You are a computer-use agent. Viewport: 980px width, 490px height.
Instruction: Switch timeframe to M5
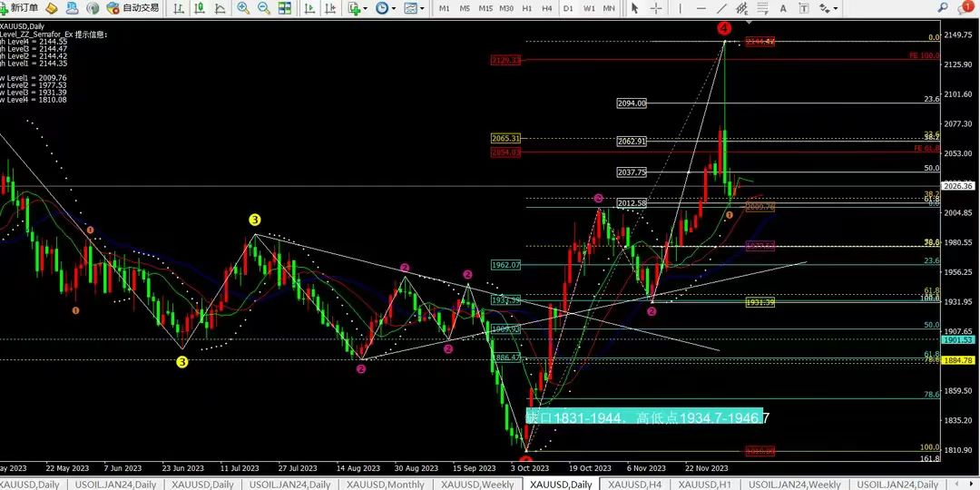[x=465, y=8]
